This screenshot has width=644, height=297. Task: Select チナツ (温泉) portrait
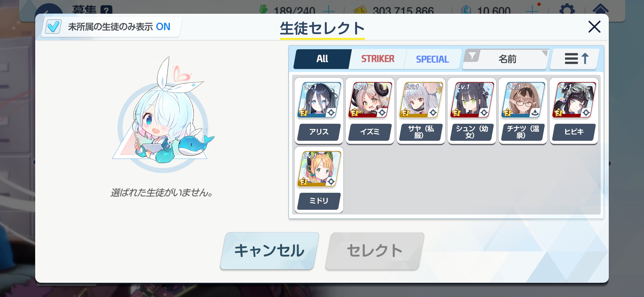(x=523, y=100)
